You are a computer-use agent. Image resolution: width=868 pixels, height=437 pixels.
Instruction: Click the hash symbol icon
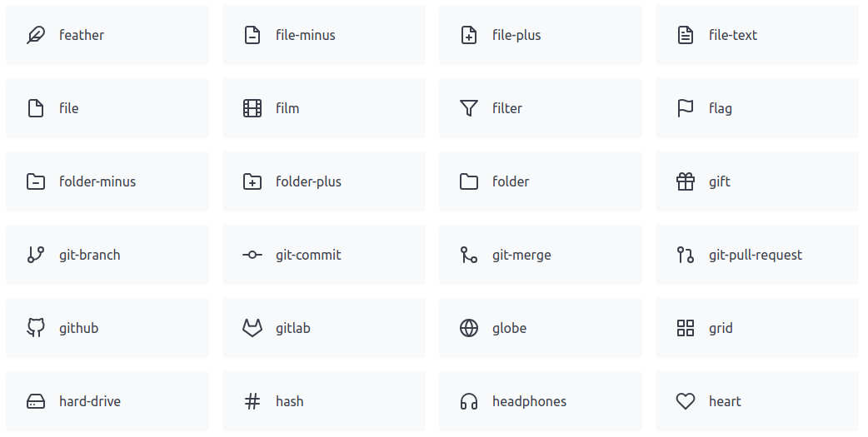tap(252, 401)
